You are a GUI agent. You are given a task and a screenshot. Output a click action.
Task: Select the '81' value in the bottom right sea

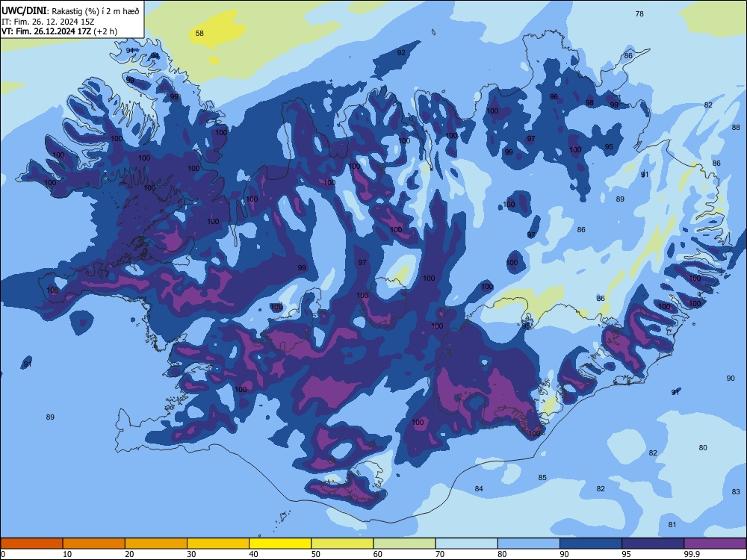click(x=672, y=524)
